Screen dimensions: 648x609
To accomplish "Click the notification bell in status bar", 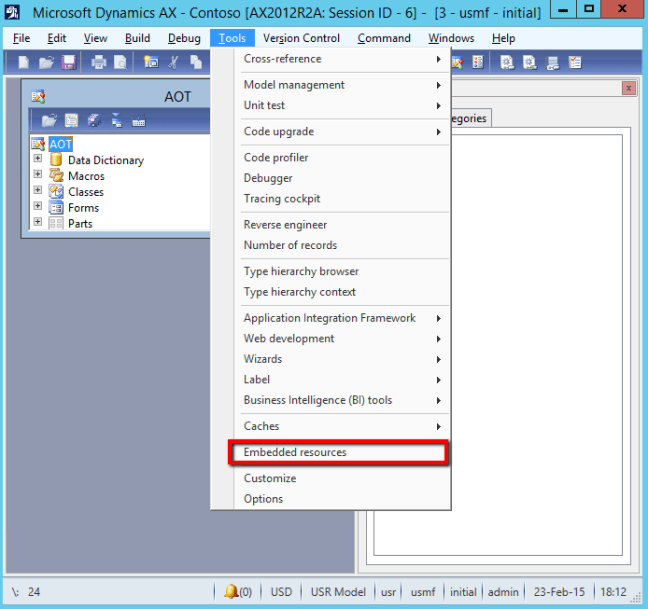I will point(231,591).
